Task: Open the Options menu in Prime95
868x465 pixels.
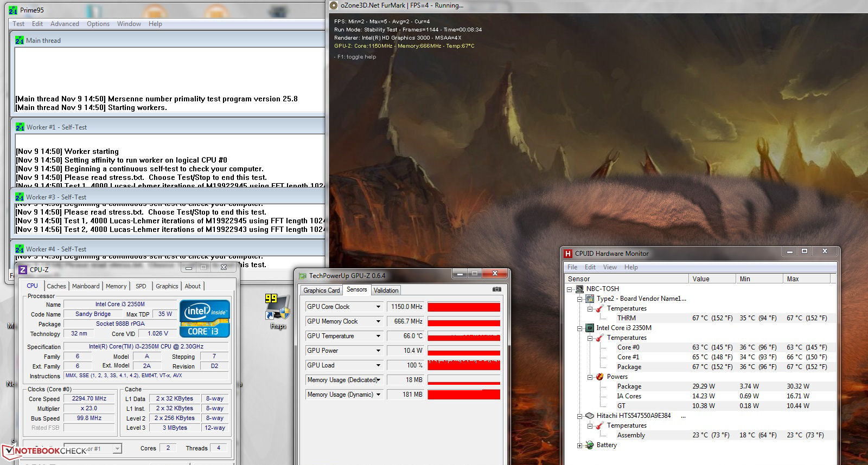Action: 98,24
